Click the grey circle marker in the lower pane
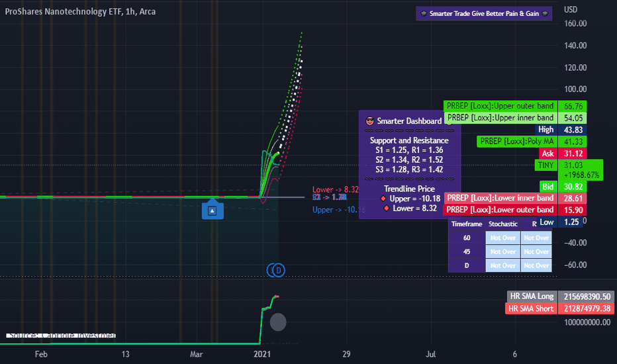Viewport: 617px width, 364px height. point(278,322)
